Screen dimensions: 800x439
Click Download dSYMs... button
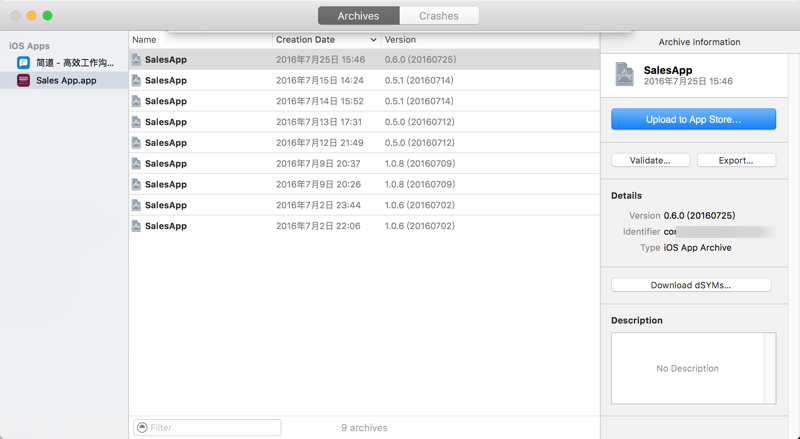click(x=691, y=285)
